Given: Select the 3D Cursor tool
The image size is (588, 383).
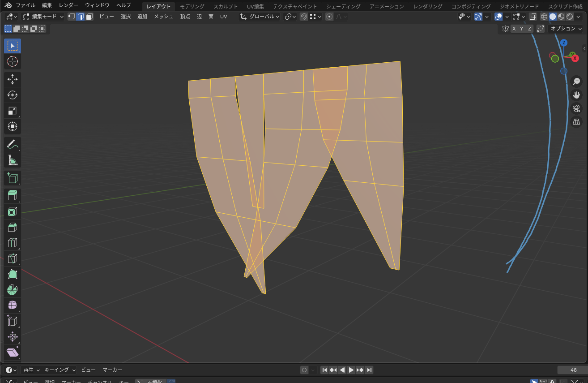Looking at the screenshot, I should click(13, 61).
